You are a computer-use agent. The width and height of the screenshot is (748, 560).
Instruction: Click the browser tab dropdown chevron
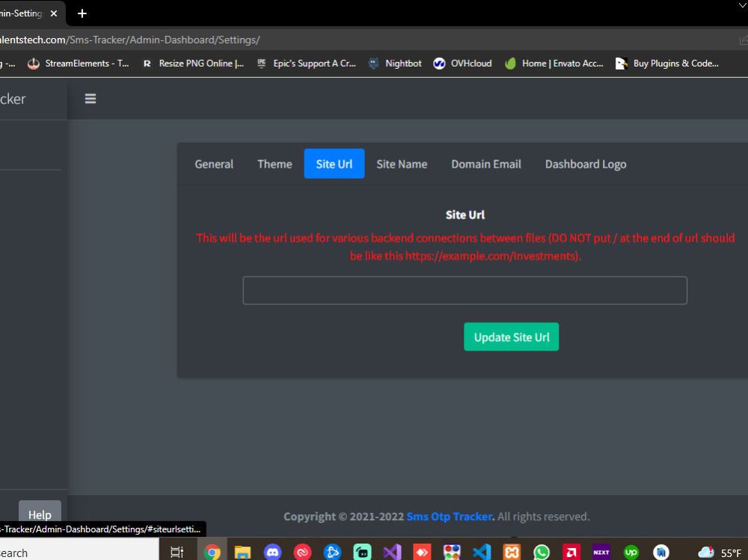[x=742, y=5]
